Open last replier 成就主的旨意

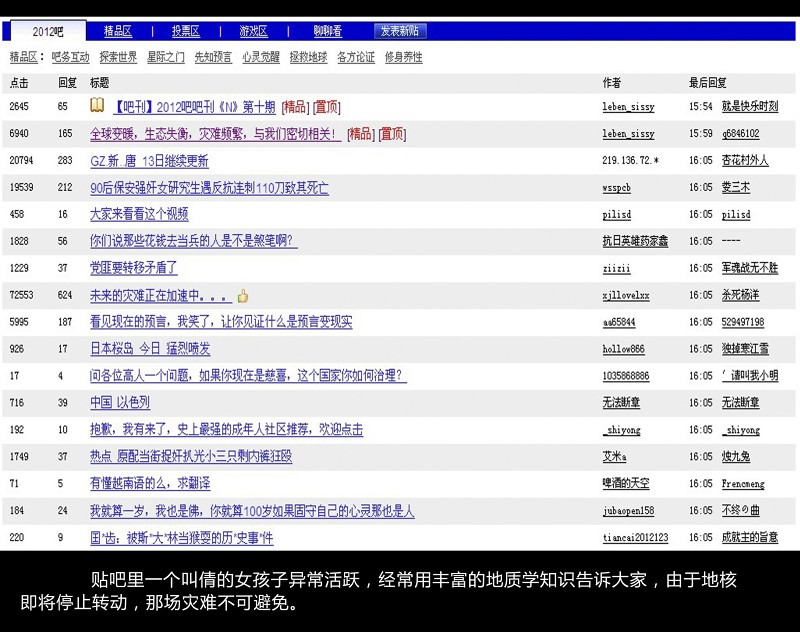tap(750, 537)
